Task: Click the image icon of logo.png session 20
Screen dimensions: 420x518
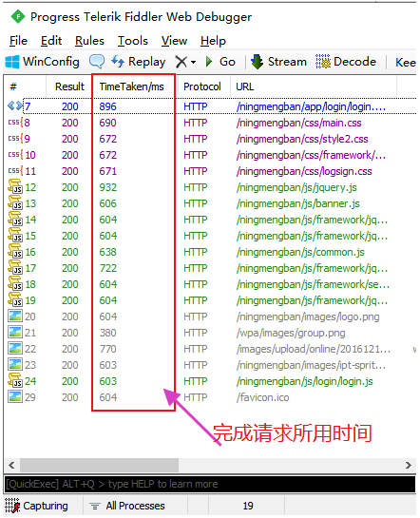Action: [x=15, y=316]
